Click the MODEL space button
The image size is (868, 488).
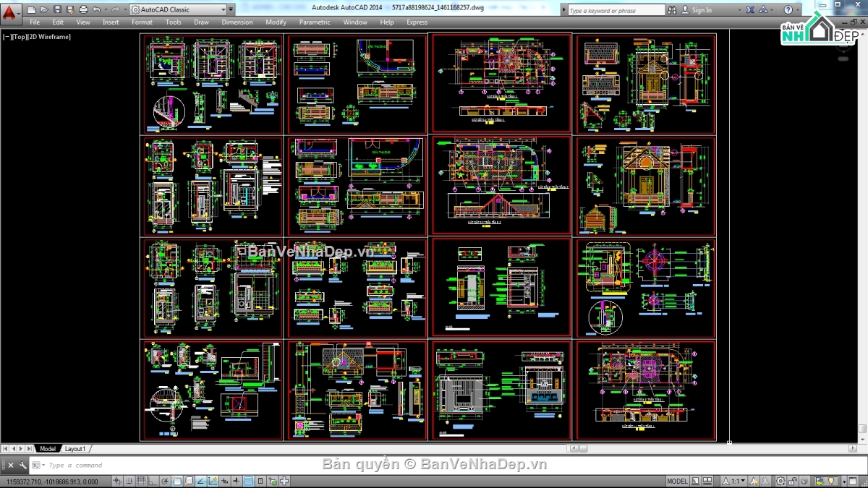coord(677,481)
